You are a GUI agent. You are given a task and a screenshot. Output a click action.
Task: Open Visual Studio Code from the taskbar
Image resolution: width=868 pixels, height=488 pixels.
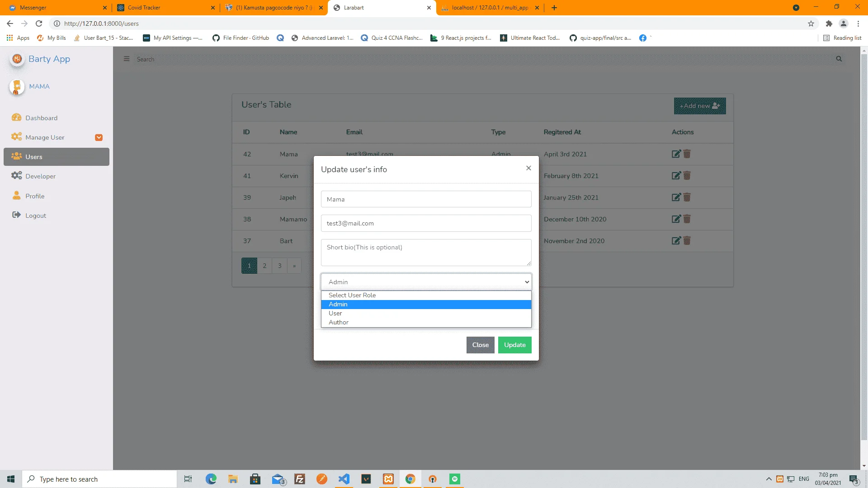tap(344, 479)
